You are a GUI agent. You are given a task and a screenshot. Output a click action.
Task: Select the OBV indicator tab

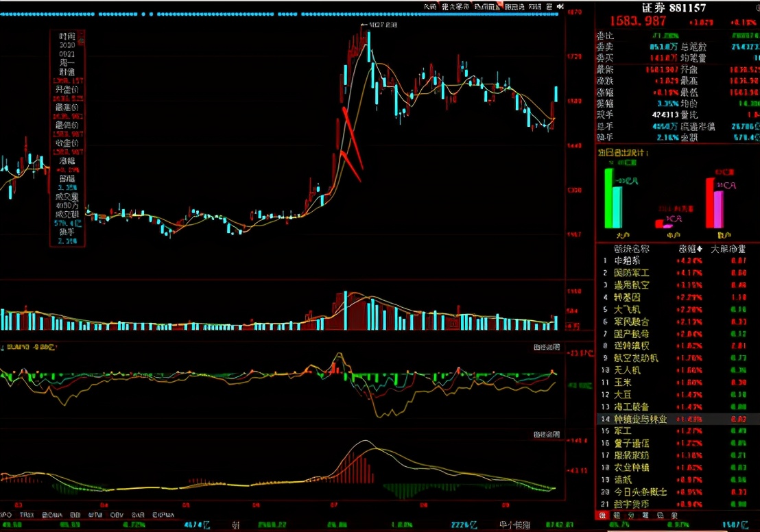click(x=117, y=515)
